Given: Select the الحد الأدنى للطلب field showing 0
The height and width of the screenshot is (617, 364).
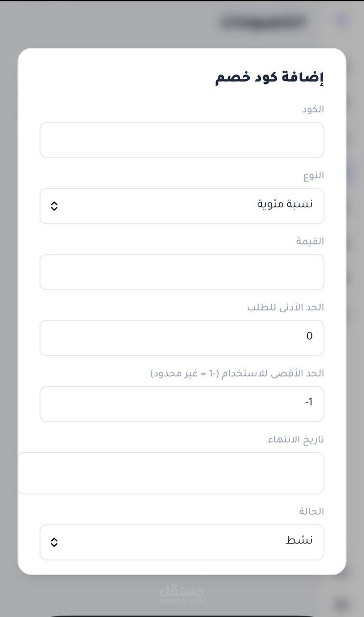Looking at the screenshot, I should coord(182,338).
